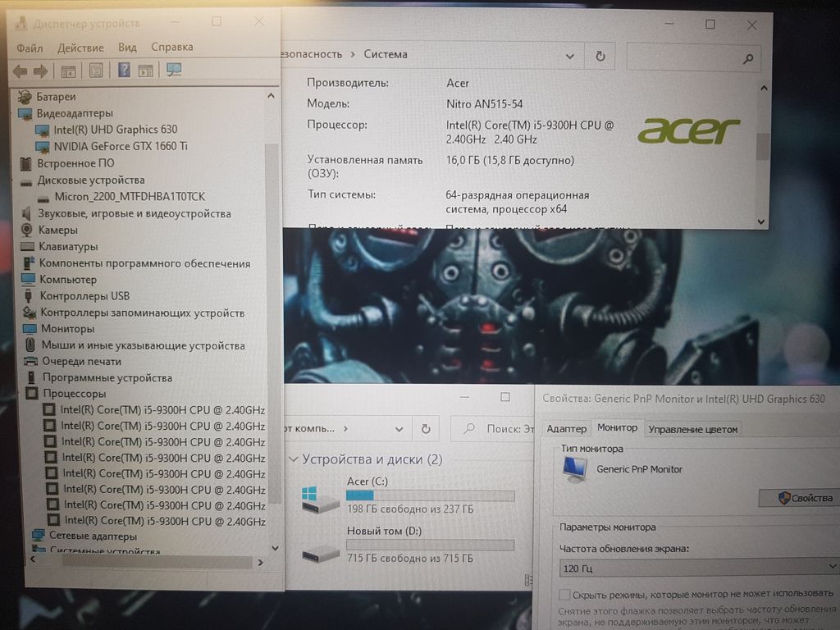Open the Properties toolbar icon in Device Manager
The image size is (840, 630).
click(96, 71)
